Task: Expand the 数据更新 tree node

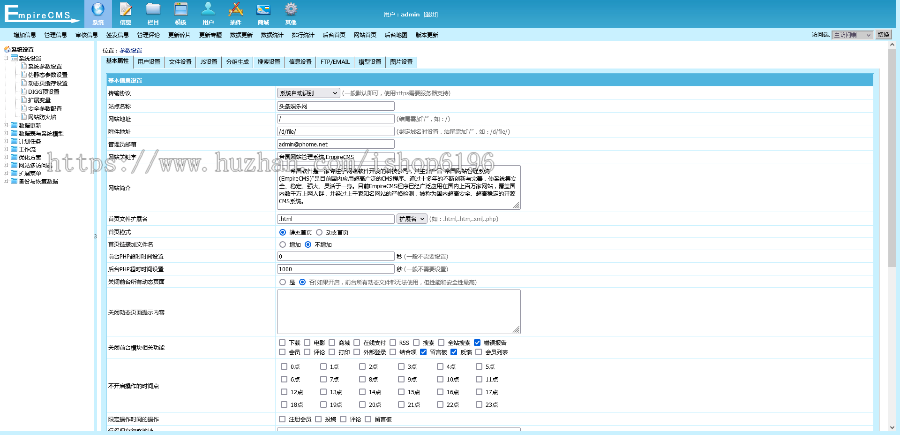Action: (x=6, y=125)
